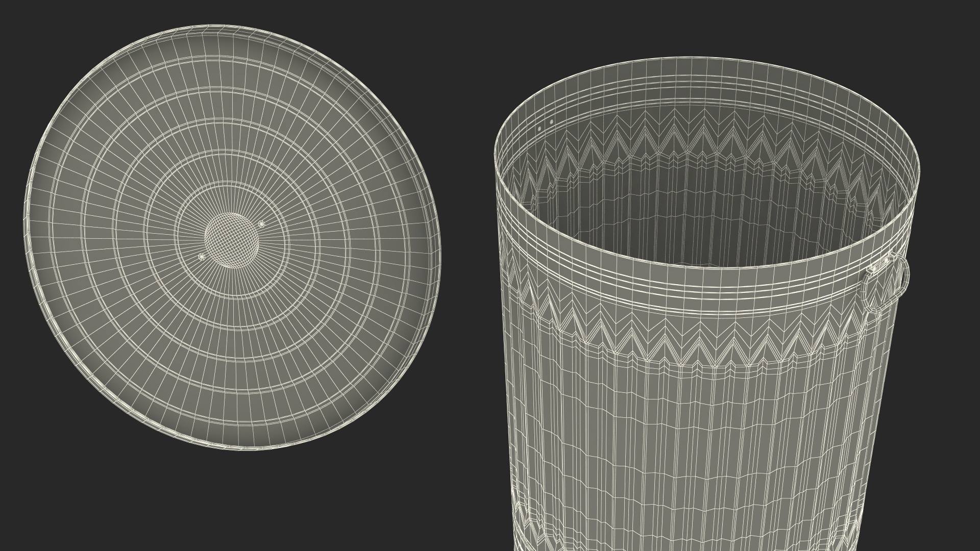The width and height of the screenshot is (980, 551).
Task: Select the screw upper-right of the lid knob
Action: point(262,224)
